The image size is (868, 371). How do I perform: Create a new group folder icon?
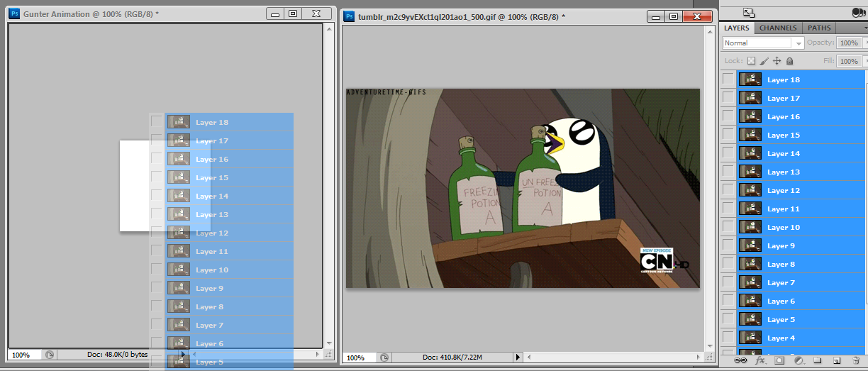pos(817,360)
